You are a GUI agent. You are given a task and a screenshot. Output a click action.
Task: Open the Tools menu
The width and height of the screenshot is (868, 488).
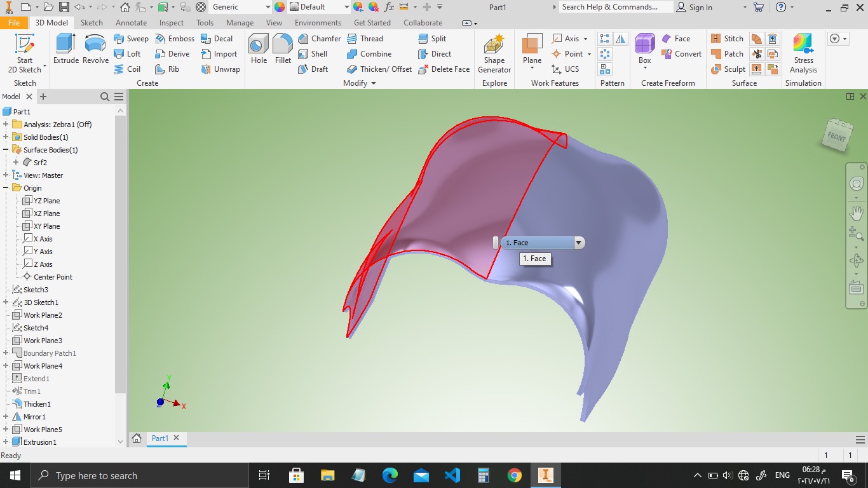[x=204, y=22]
